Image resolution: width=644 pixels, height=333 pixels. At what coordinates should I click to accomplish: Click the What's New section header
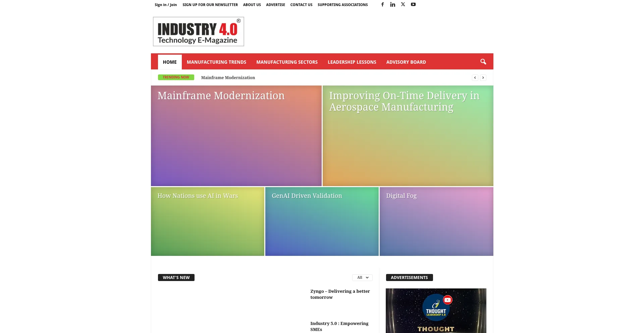176,277
